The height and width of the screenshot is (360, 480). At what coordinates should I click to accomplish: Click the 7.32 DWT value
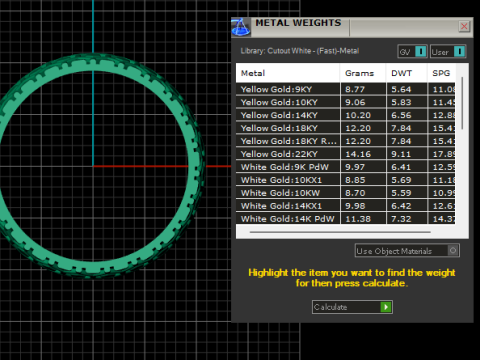[x=401, y=219]
